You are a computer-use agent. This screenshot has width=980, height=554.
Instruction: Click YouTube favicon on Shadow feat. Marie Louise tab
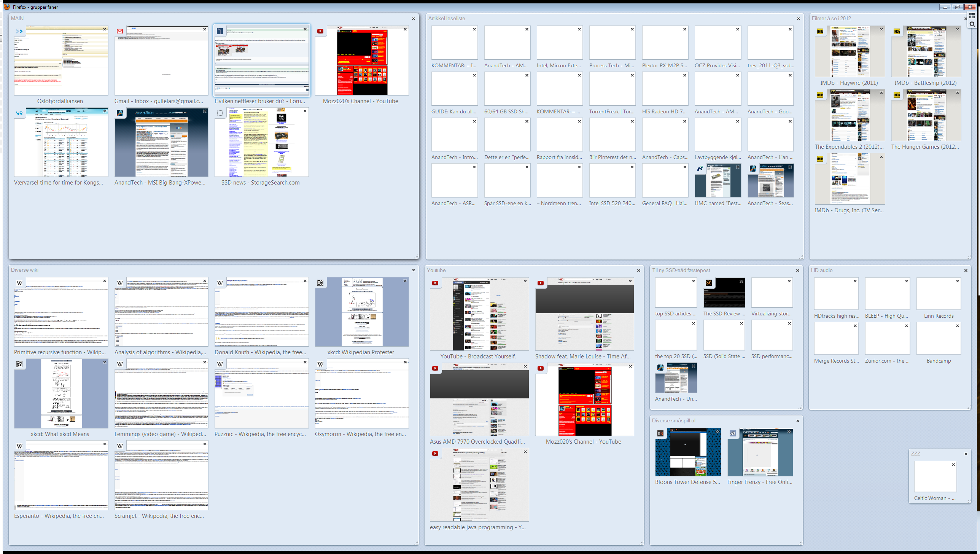(x=540, y=283)
